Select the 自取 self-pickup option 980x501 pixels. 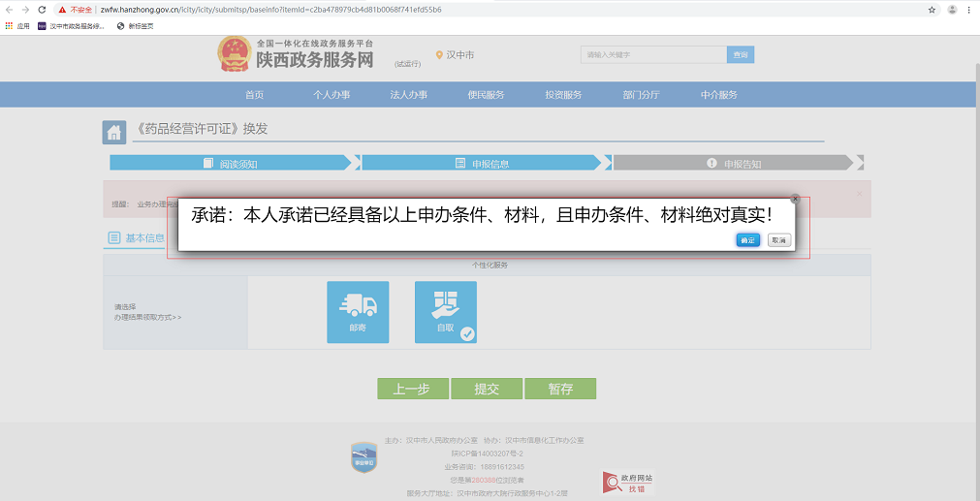coord(446,312)
